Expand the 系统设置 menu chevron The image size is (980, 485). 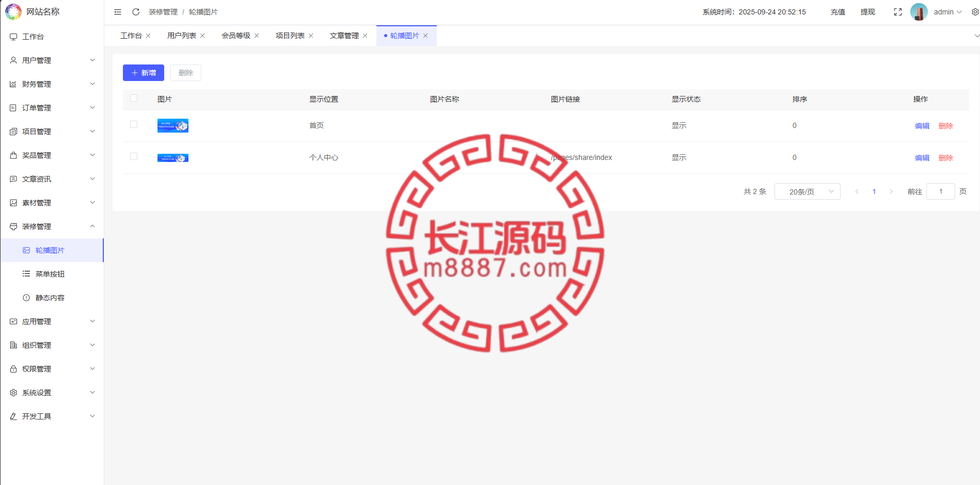coord(92,393)
